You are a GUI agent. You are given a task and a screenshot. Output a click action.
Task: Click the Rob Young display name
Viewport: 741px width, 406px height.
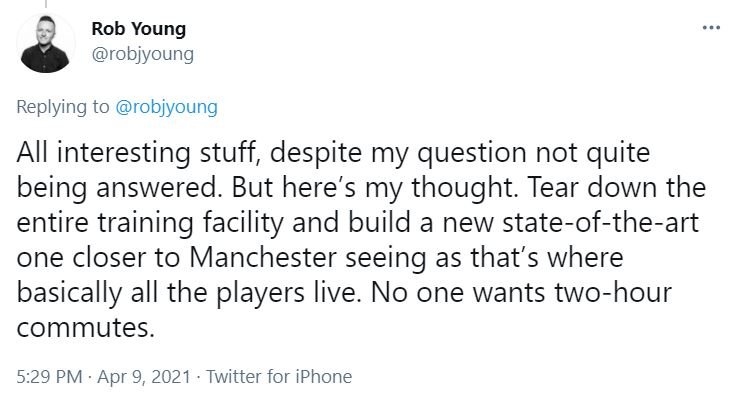tap(138, 28)
